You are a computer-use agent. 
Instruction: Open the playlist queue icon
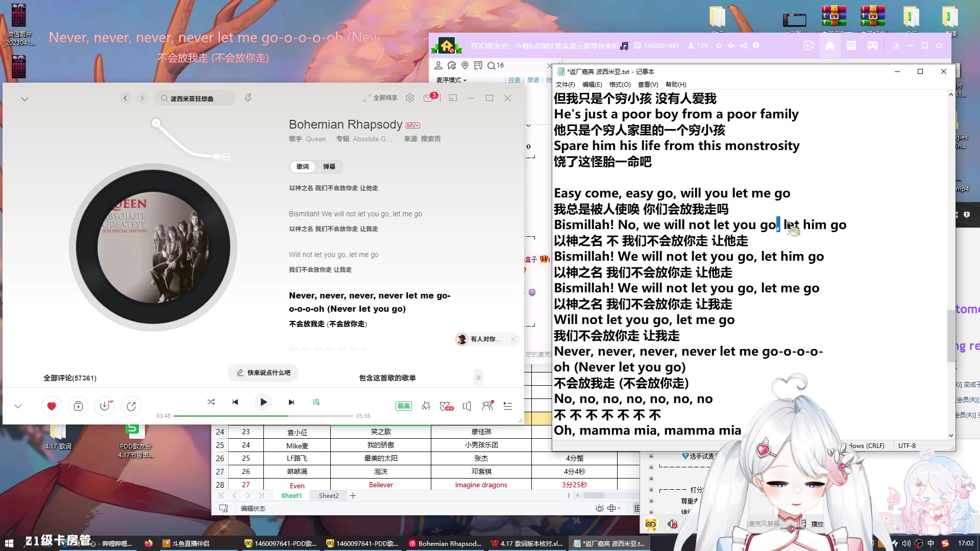point(507,406)
